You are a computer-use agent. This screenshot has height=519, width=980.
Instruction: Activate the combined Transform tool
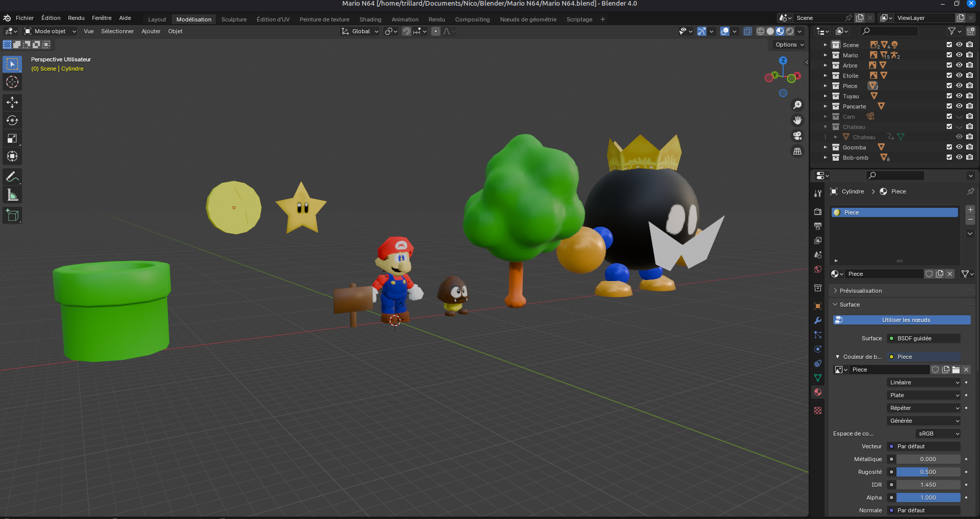[12, 156]
